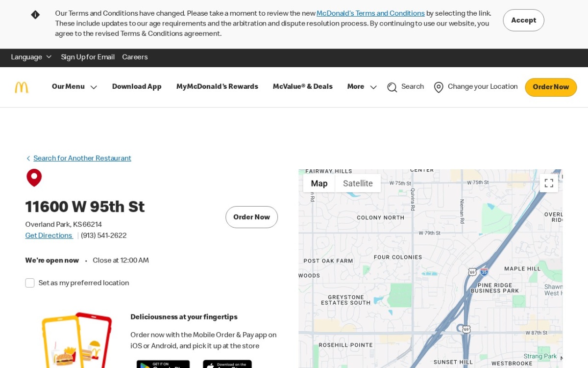Image resolution: width=588 pixels, height=368 pixels.
Task: Click Get Directions
Action: (x=49, y=236)
